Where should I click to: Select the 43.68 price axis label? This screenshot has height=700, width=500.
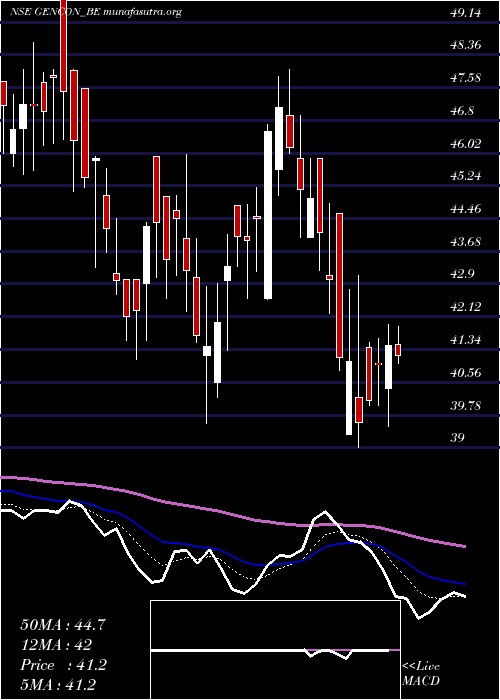(x=466, y=242)
